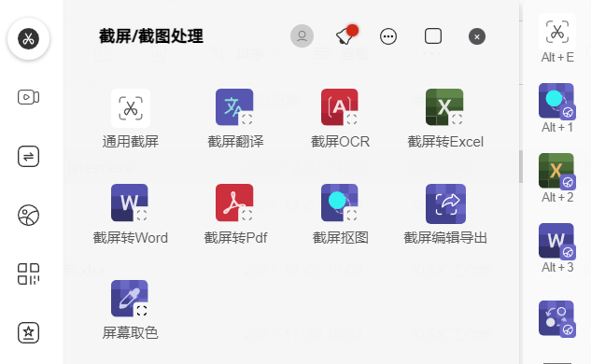Screen dimensions: 591x364
Task: Launch 截屏翻译 tool
Action: click(234, 107)
